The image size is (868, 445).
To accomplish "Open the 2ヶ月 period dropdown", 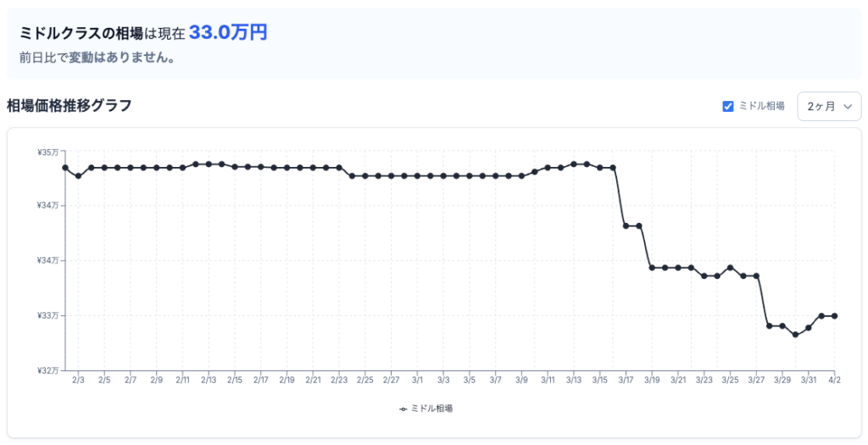I will point(828,106).
